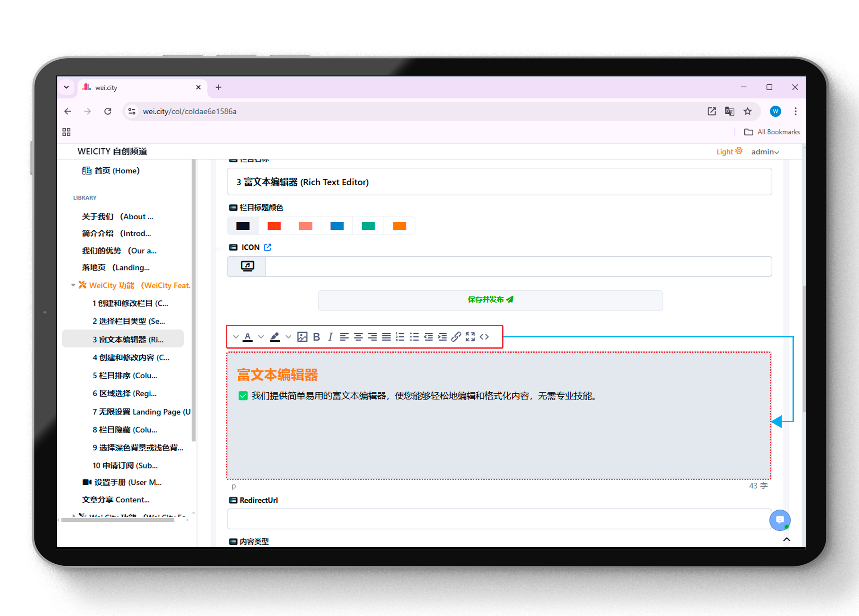Click the chat support bubble icon
Image resolution: width=859 pixels, height=616 pixels.
(779, 520)
